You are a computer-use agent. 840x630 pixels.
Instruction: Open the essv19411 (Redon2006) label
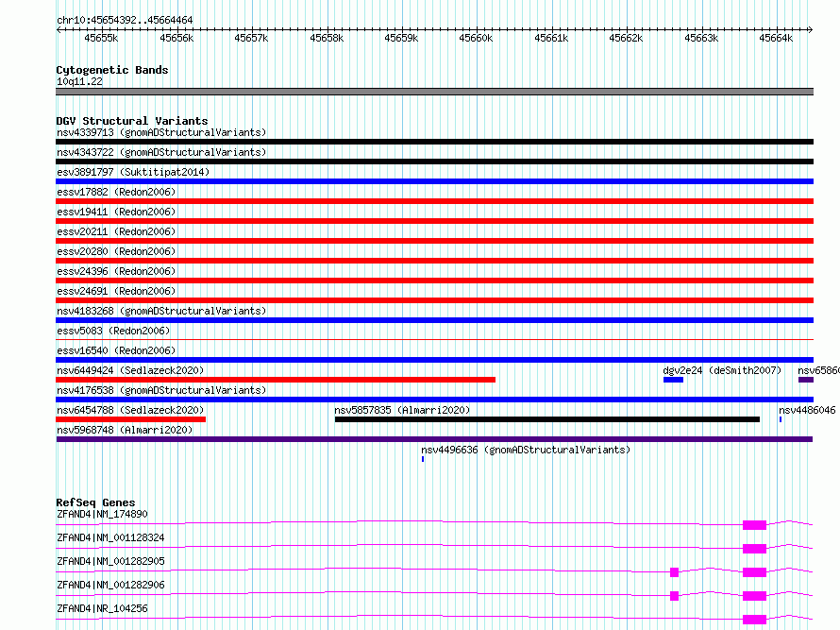[116, 212]
